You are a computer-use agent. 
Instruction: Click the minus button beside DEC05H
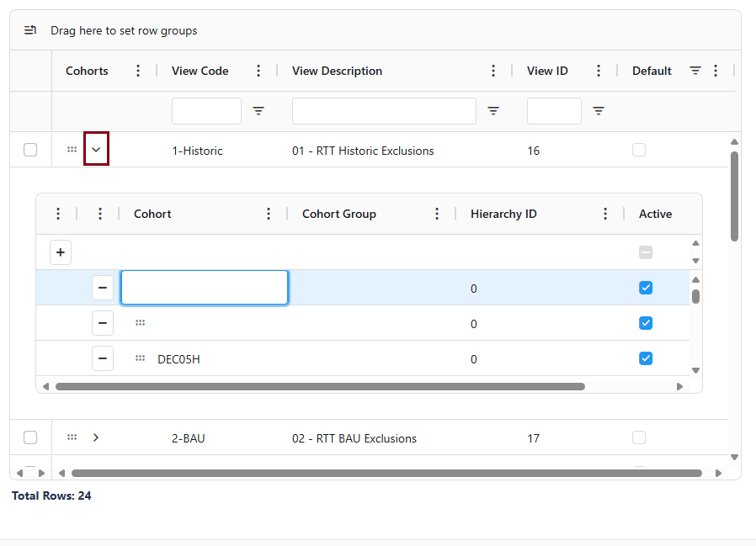pos(103,358)
